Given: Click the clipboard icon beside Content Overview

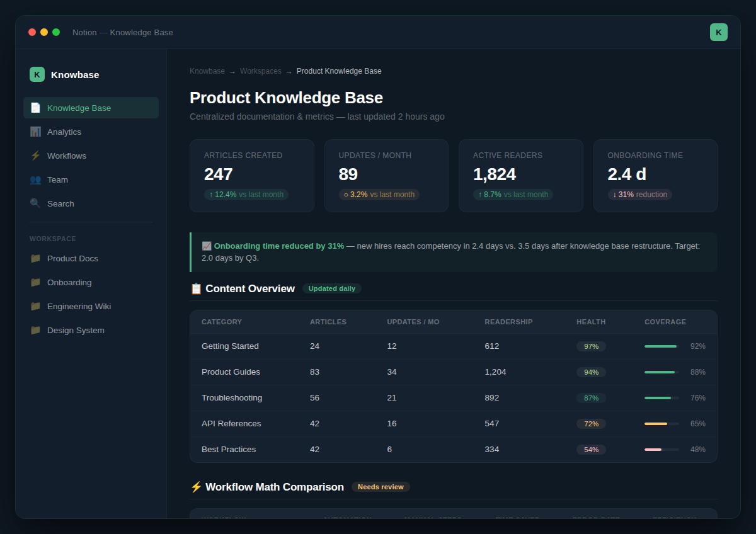Looking at the screenshot, I should 196,288.
